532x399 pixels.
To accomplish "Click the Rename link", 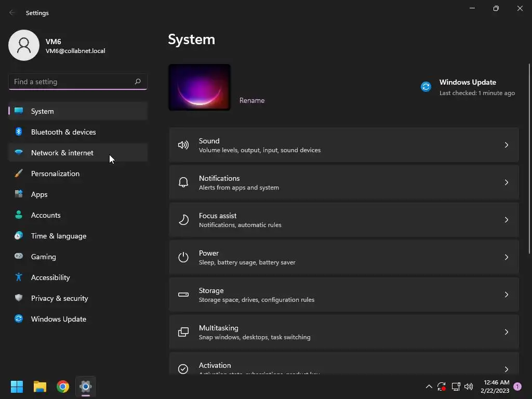I will click(252, 100).
